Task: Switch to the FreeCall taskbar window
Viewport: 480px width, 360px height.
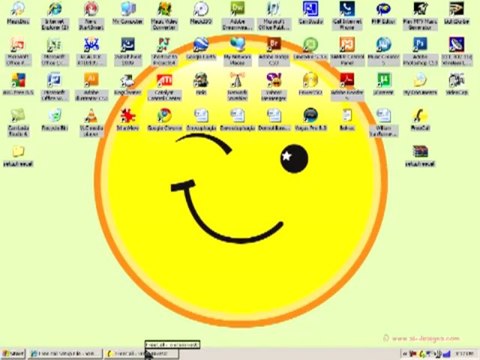Action: (141, 353)
